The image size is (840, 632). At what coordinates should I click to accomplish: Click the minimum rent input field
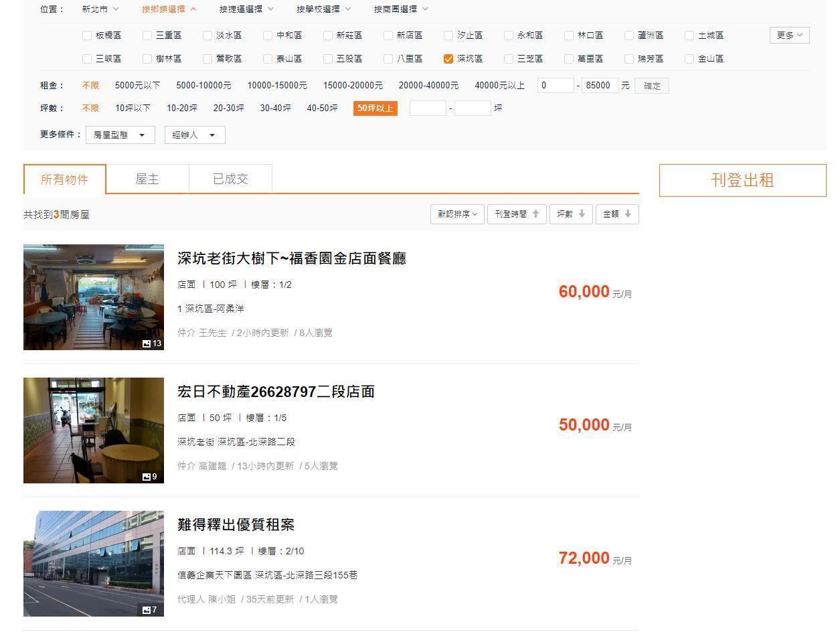[x=556, y=86]
